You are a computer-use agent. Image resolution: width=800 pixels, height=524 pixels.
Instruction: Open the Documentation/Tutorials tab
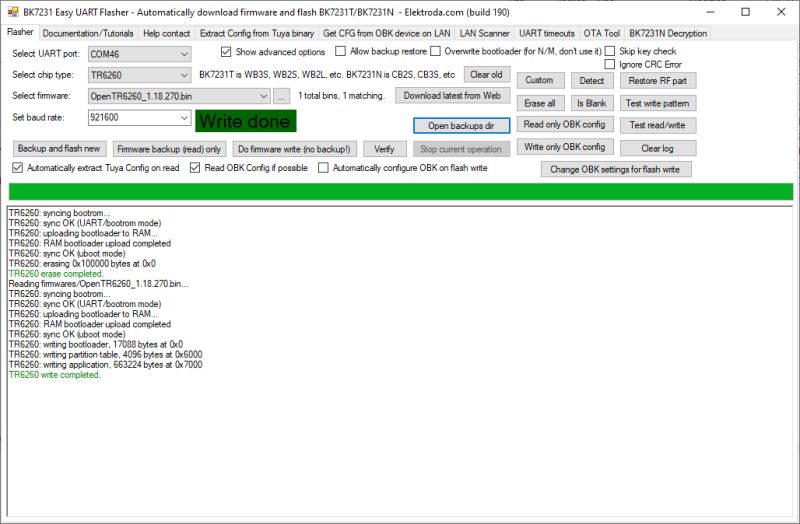click(x=88, y=33)
